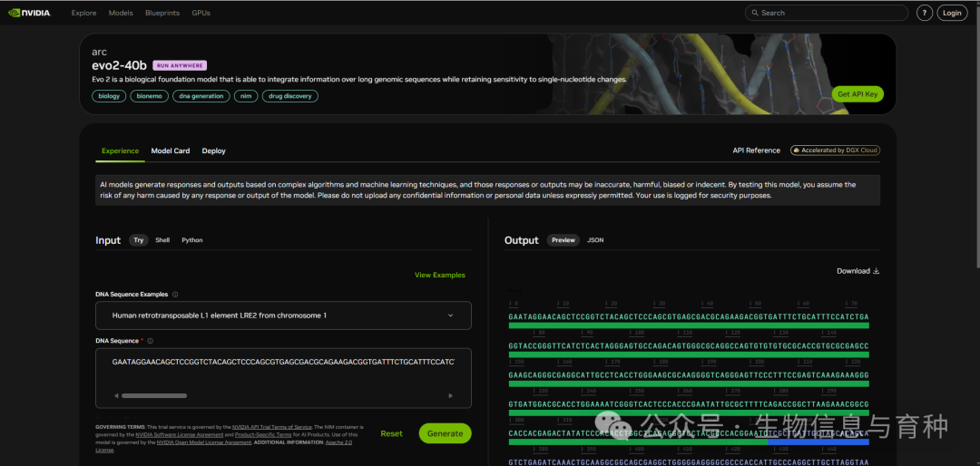The height and width of the screenshot is (466, 980).
Task: Click the dna generation tag
Action: [x=201, y=96]
